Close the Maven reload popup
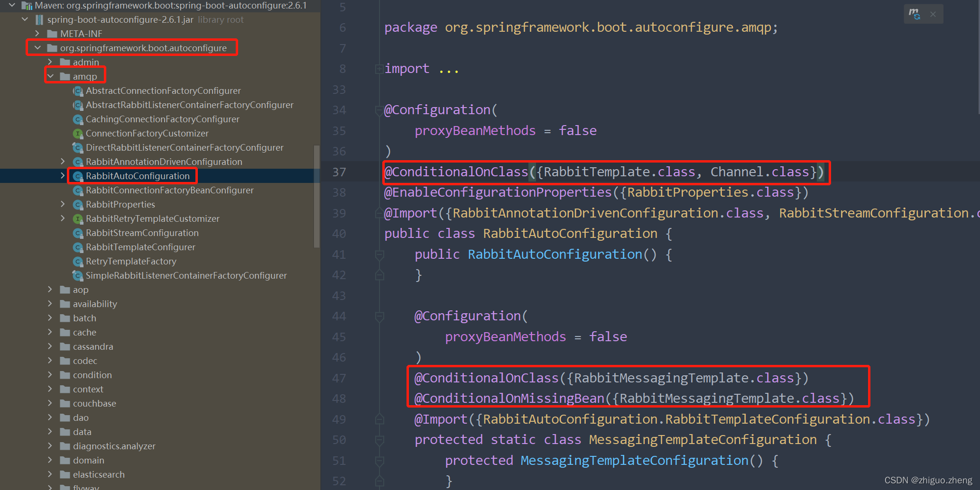The height and width of the screenshot is (490, 980). [x=933, y=14]
